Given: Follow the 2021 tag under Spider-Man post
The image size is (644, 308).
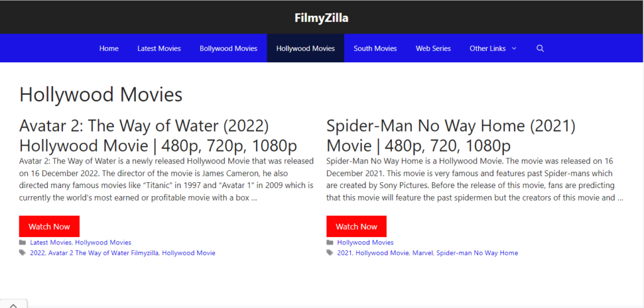Looking at the screenshot, I should 344,253.
